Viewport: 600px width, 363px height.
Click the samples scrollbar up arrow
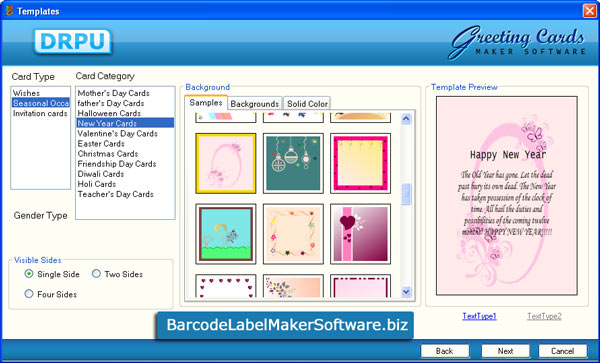click(x=406, y=118)
